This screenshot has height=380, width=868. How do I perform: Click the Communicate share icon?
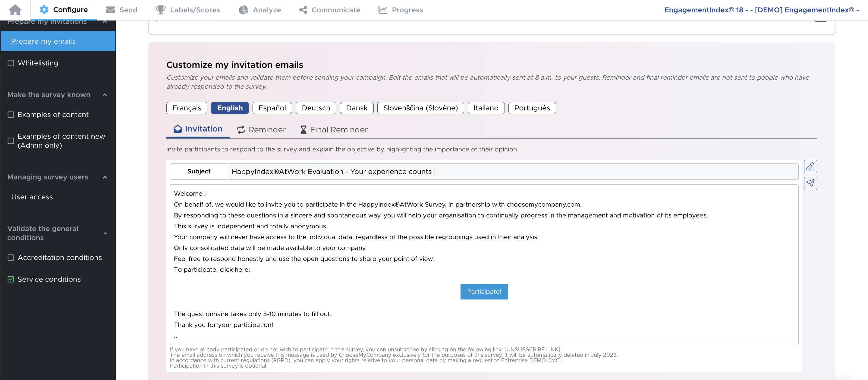pos(303,10)
